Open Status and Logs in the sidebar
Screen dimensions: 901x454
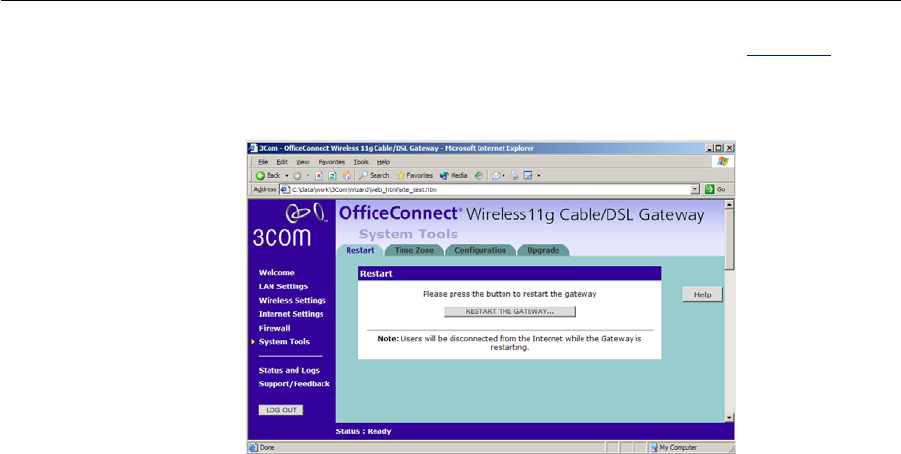pyautogui.click(x=289, y=370)
